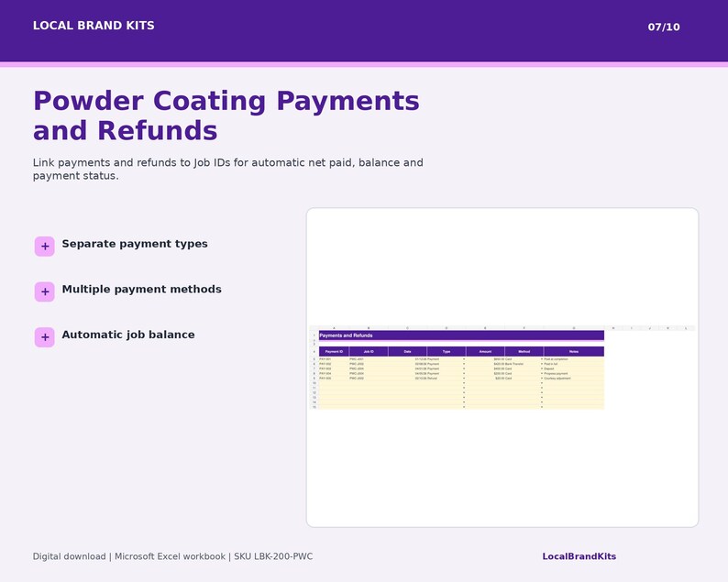728x582 pixels.
Task: Select the Refund type cell
Action: point(445,379)
